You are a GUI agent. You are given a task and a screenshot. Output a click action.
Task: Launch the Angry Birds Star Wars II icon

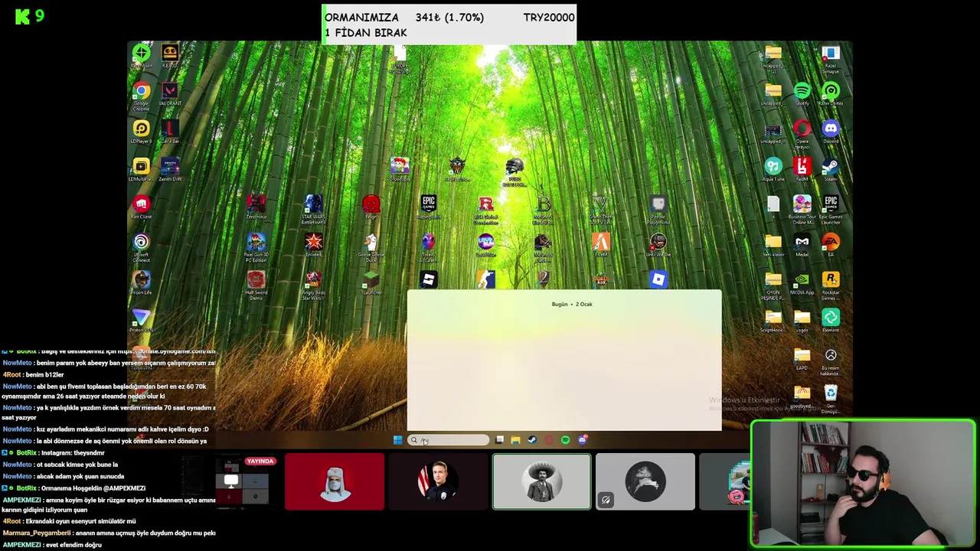(x=313, y=281)
